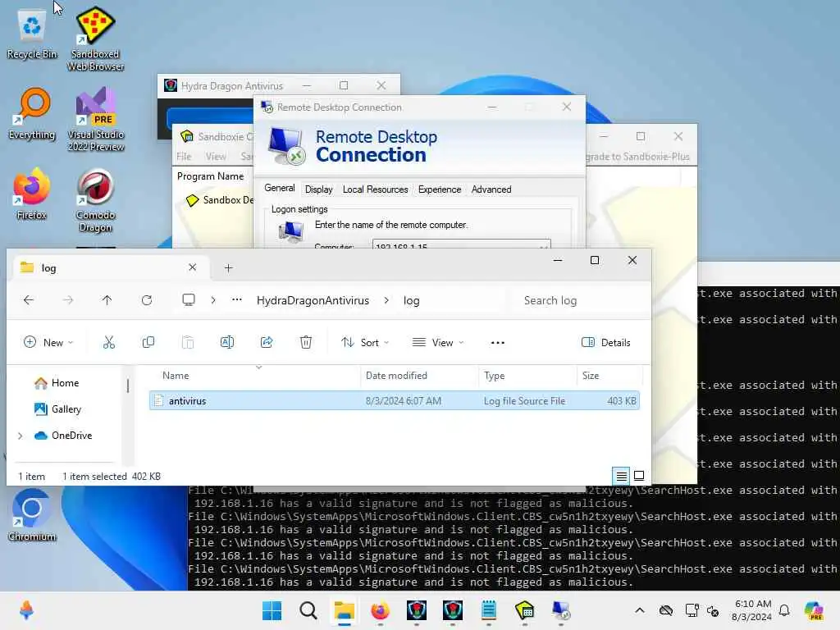Open View menu in Sandboxie window

216,157
